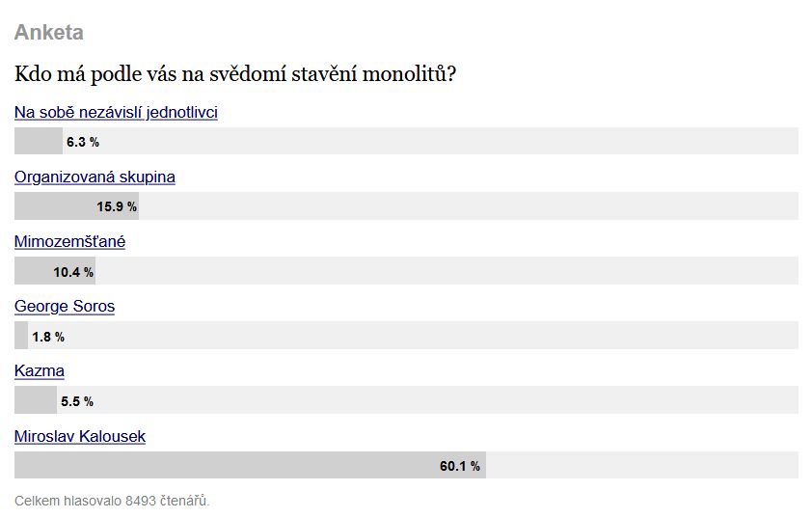The width and height of the screenshot is (812, 518).
Task: Click the 15.9 % percentage label
Action: coord(117,206)
